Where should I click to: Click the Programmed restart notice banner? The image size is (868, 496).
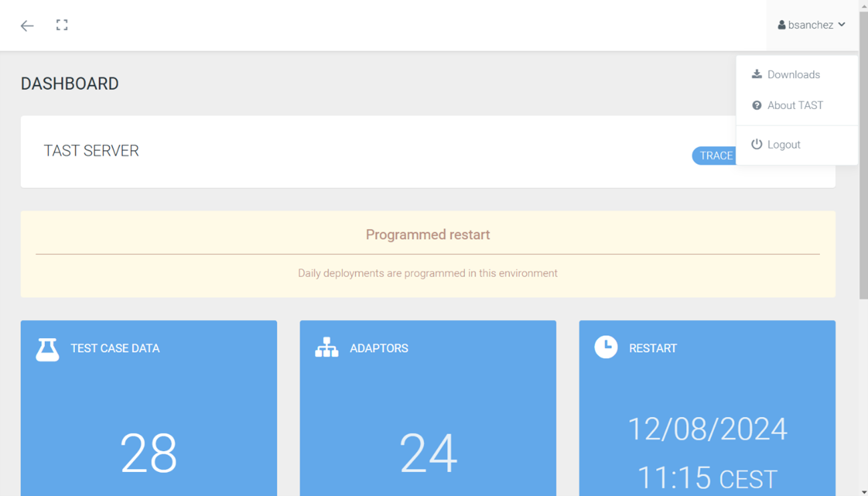(x=428, y=254)
